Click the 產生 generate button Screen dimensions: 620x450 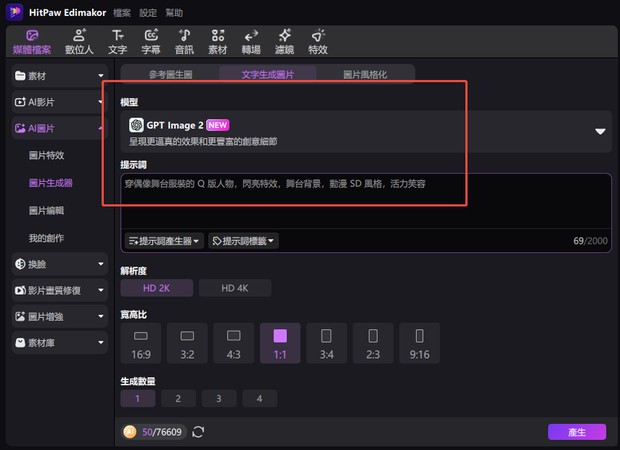pyautogui.click(x=577, y=432)
